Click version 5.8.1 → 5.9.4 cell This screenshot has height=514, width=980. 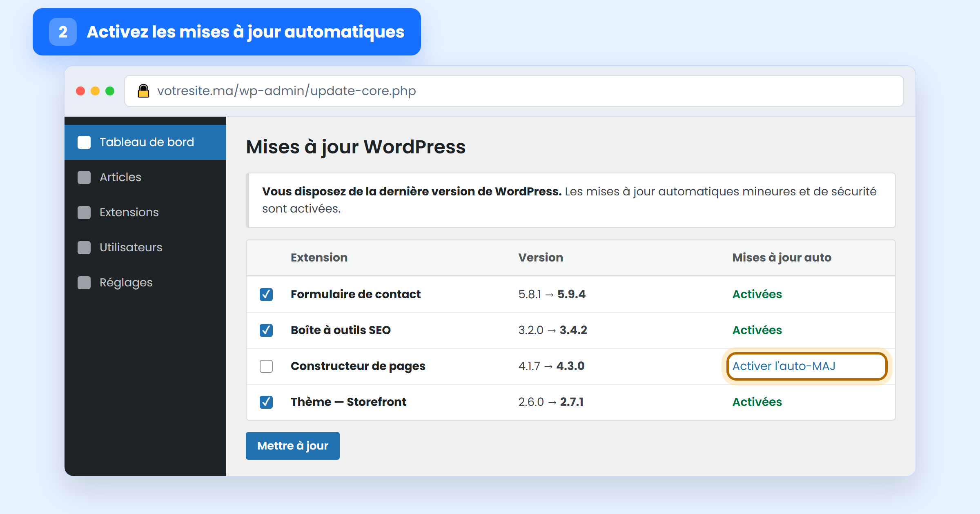tap(552, 295)
